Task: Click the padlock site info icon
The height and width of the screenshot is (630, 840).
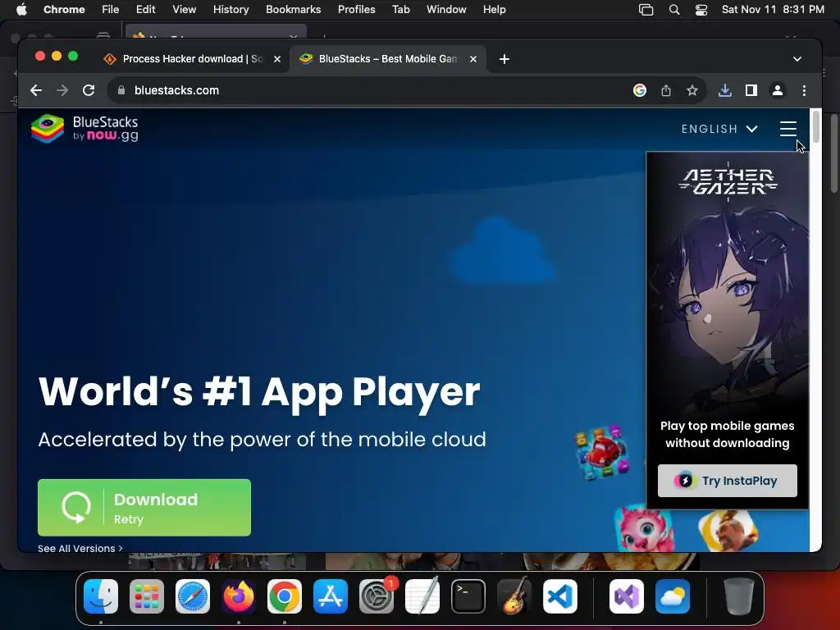Action: (x=121, y=90)
